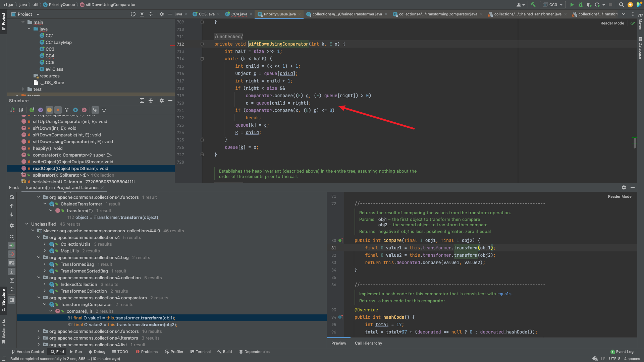
Task: Toggle Show non-public members lock filter
Action: [58, 110]
